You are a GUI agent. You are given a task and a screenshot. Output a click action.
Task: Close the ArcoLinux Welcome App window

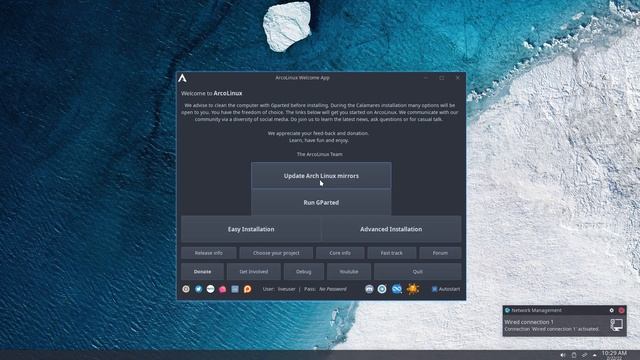tap(458, 78)
